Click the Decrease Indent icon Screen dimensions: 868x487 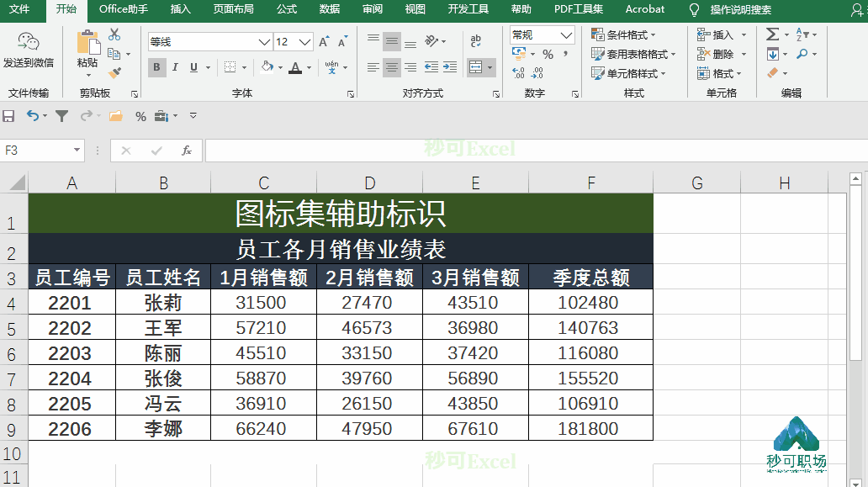(431, 67)
